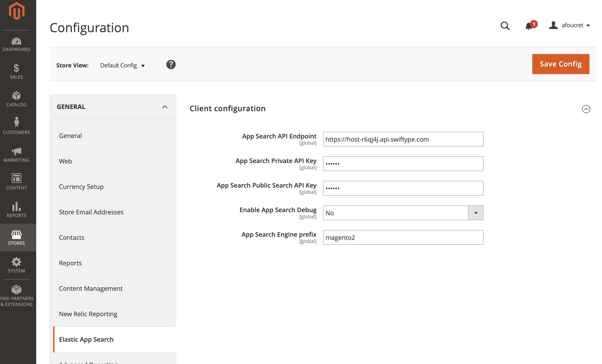This screenshot has height=364, width=602.
Task: Click the Save Config button
Action: [x=560, y=64]
